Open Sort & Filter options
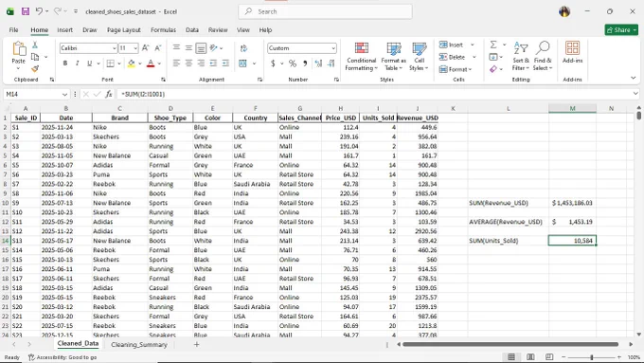Viewport: 644px width, 363px height. tap(521, 56)
